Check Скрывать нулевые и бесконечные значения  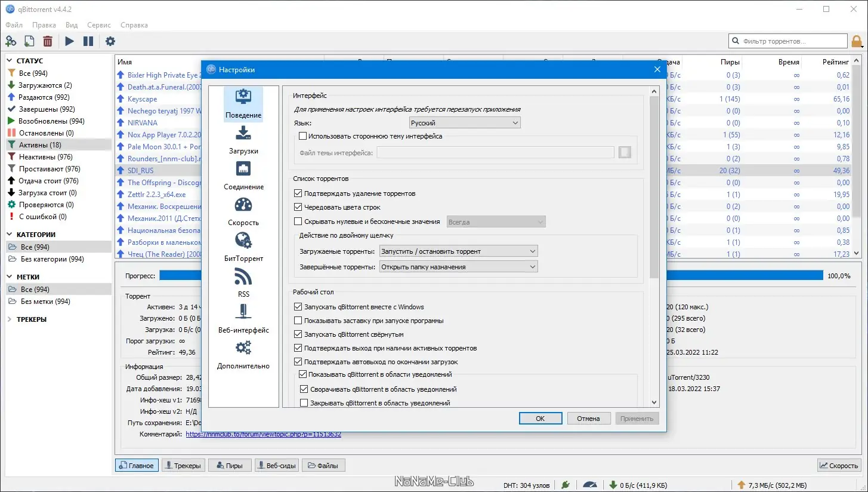(299, 222)
